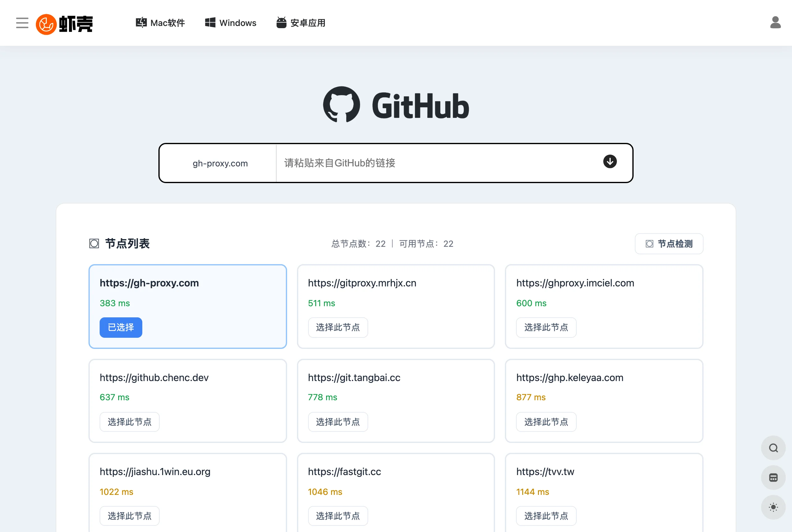Click the 虾壳 site logo

click(x=64, y=24)
